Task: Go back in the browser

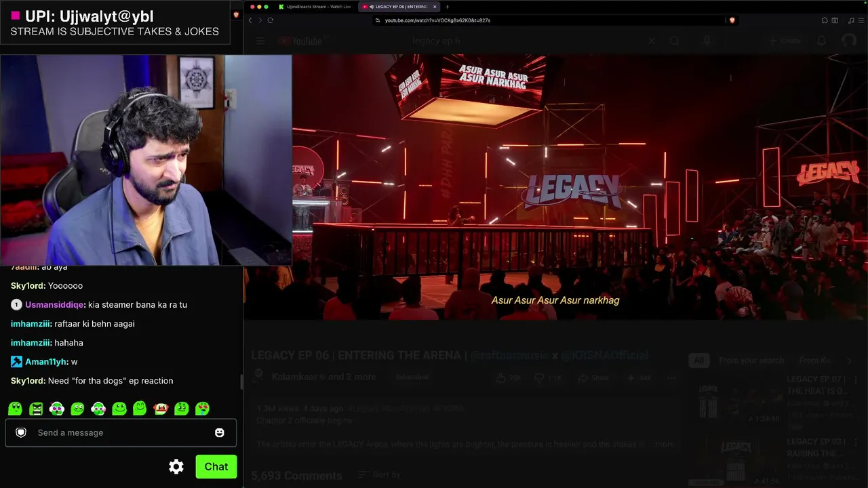Action: click(x=250, y=20)
